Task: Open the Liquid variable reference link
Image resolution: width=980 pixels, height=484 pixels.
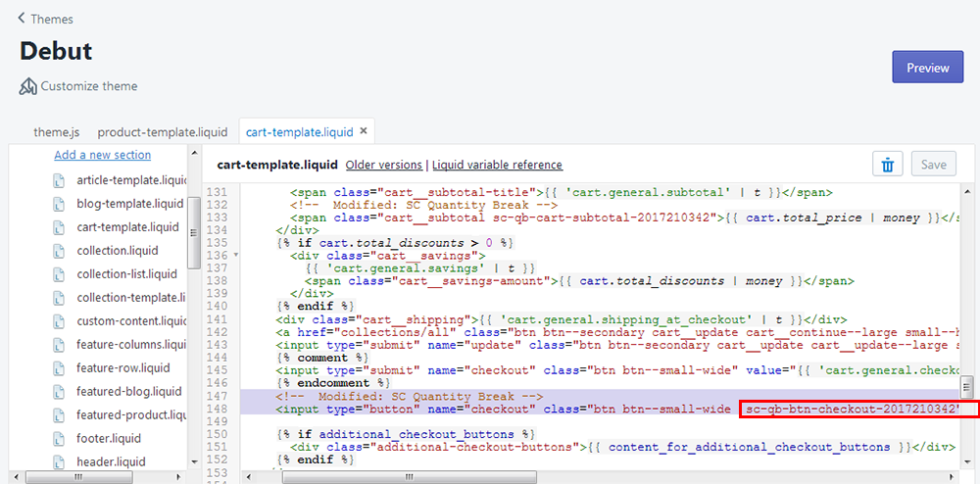Action: pyautogui.click(x=497, y=165)
